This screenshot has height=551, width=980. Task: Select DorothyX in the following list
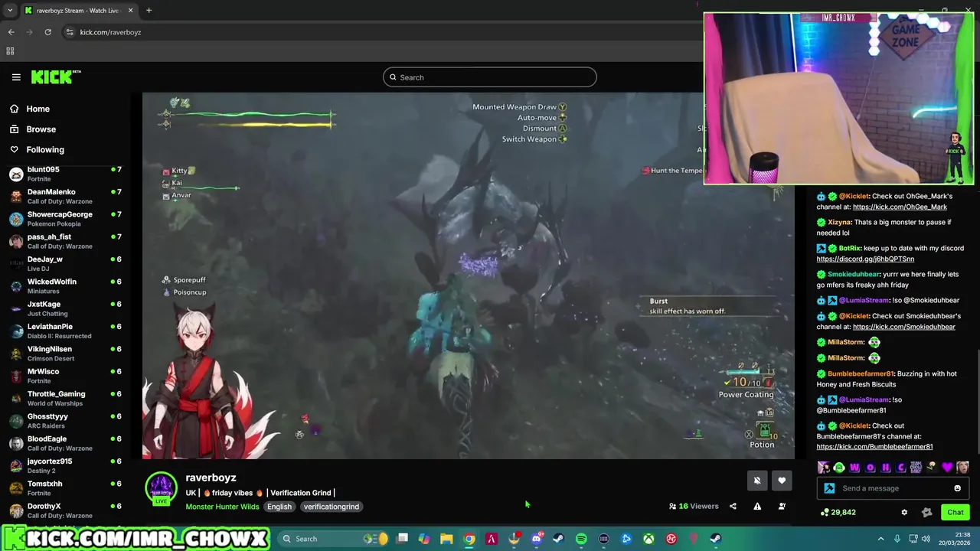click(65, 510)
